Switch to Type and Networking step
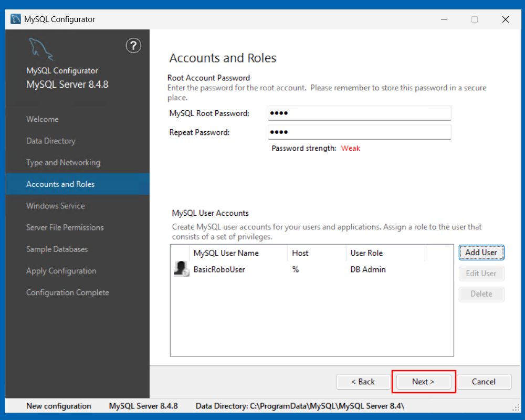 click(63, 162)
